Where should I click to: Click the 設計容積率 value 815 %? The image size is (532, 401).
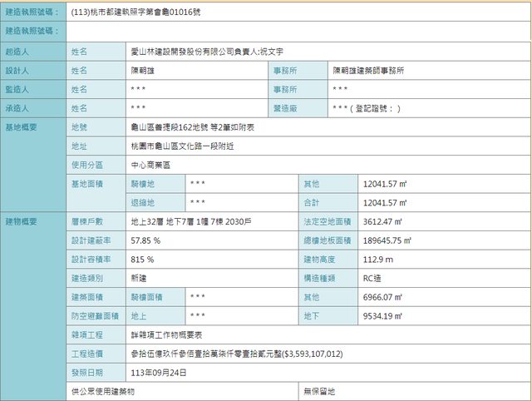[x=142, y=260]
